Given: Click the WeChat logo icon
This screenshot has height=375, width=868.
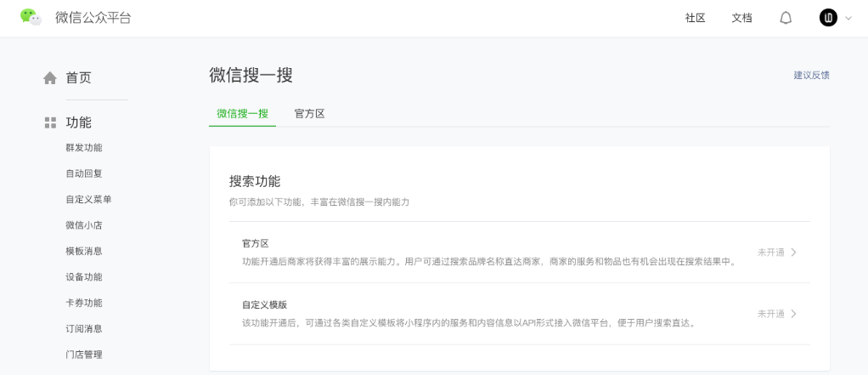Looking at the screenshot, I should tap(31, 17).
